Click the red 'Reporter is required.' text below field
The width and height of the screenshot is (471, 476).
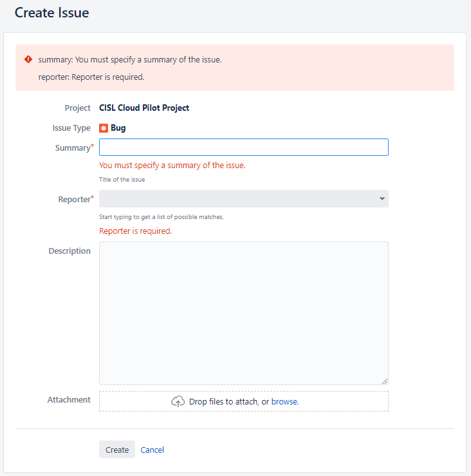coord(135,231)
